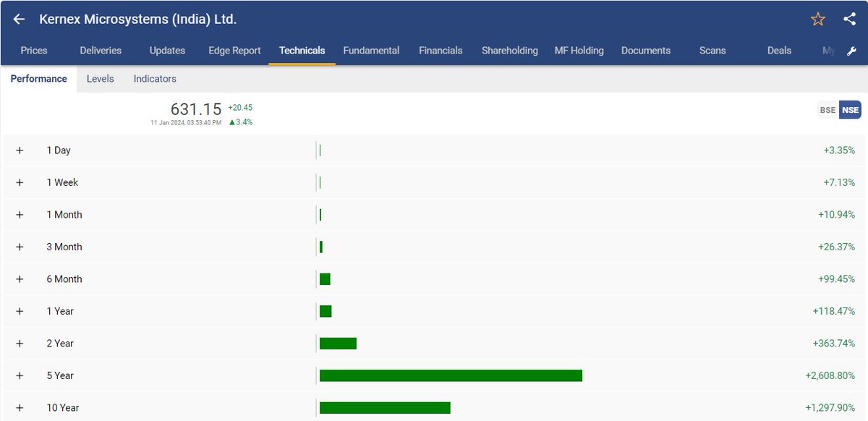The width and height of the screenshot is (868, 421).
Task: Click the +99.45% 6 Month return
Action: pos(836,279)
